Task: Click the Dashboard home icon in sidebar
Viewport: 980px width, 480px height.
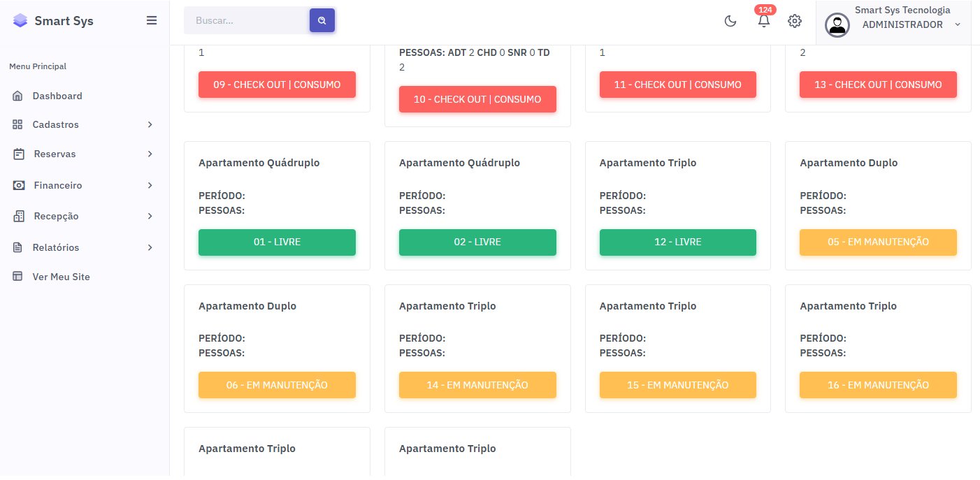Action: click(18, 96)
